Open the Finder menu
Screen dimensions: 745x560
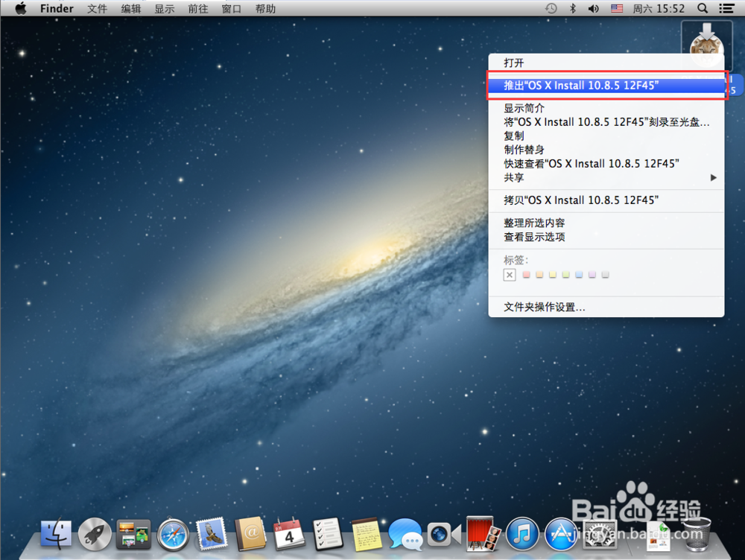(57, 8)
